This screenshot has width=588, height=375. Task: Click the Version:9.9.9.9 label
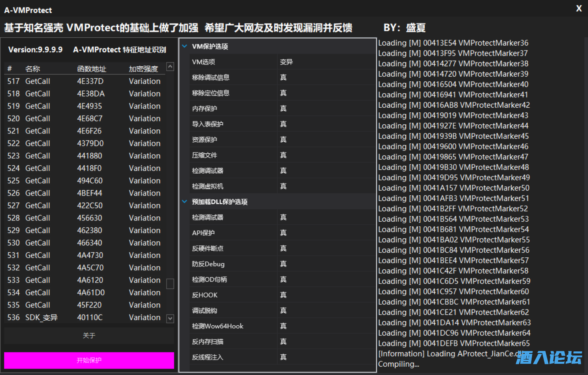tap(35, 50)
